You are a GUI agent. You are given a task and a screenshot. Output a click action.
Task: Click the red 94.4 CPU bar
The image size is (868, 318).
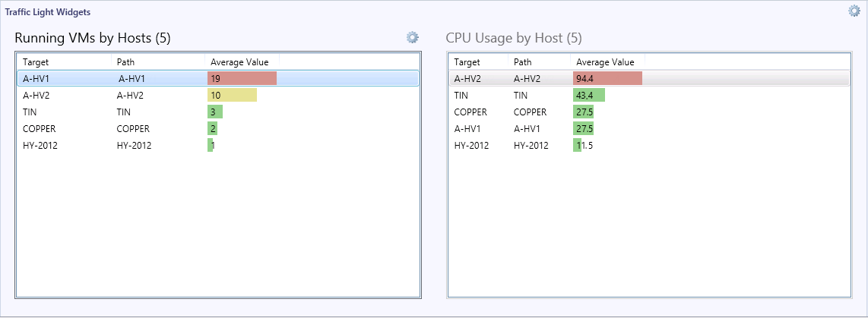(x=607, y=78)
